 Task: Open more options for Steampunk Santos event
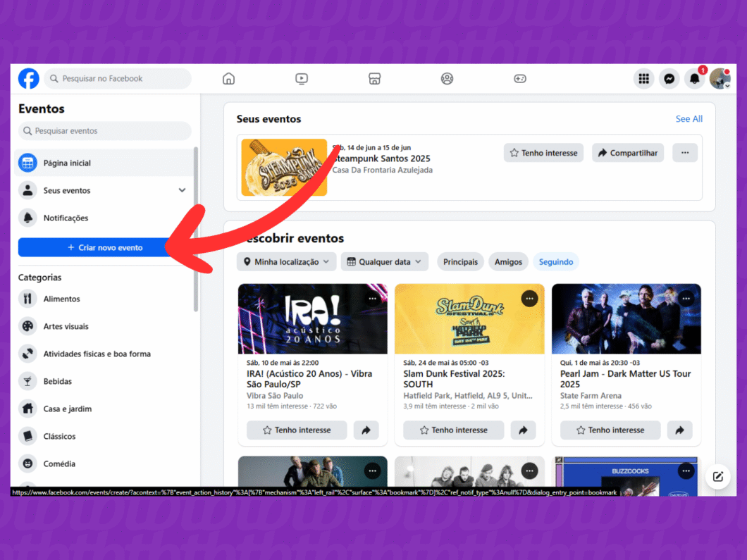(685, 153)
